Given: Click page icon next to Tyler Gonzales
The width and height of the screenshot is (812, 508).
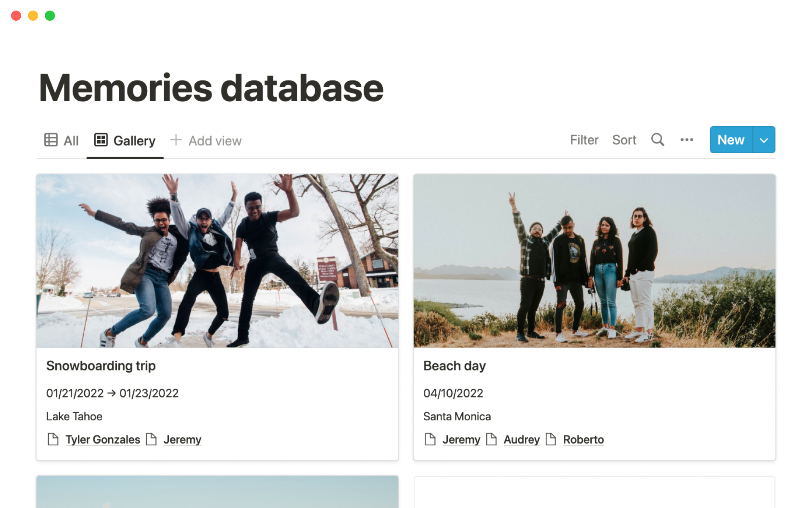Looking at the screenshot, I should [53, 439].
